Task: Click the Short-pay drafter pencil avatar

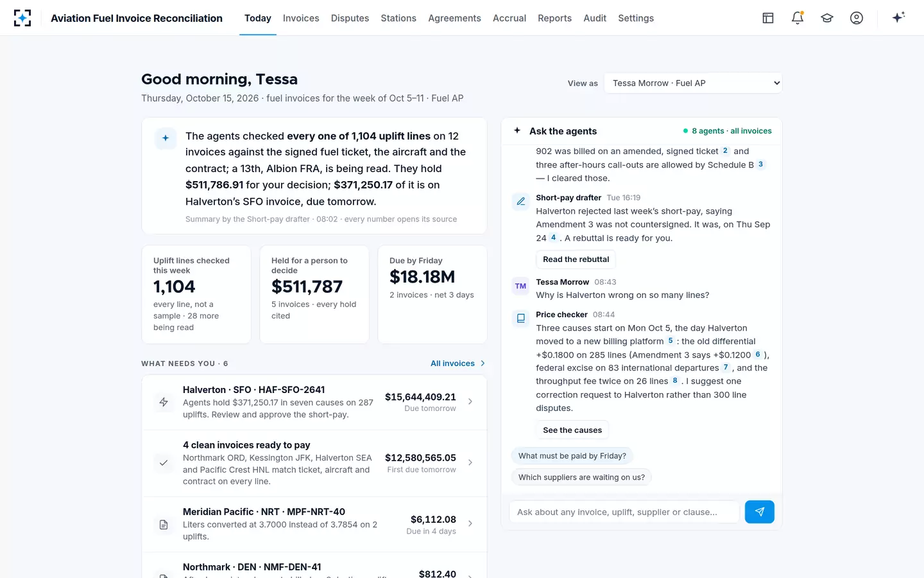Action: (521, 202)
